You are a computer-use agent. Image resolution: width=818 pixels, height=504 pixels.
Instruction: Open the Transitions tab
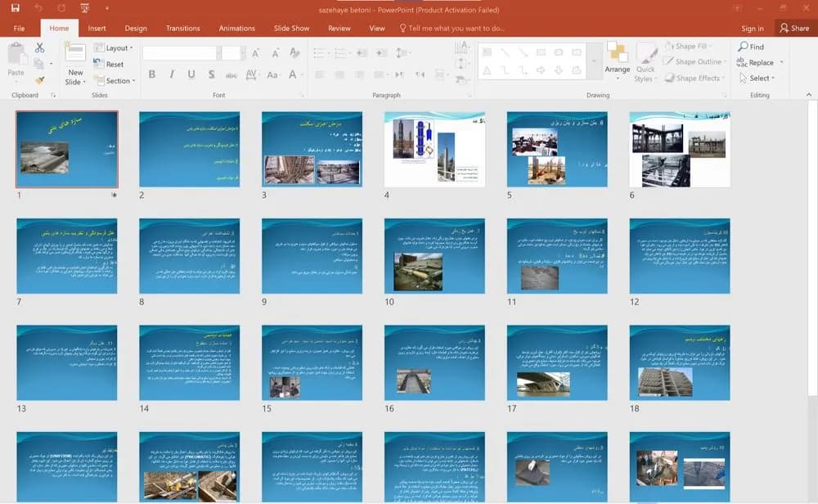point(182,28)
